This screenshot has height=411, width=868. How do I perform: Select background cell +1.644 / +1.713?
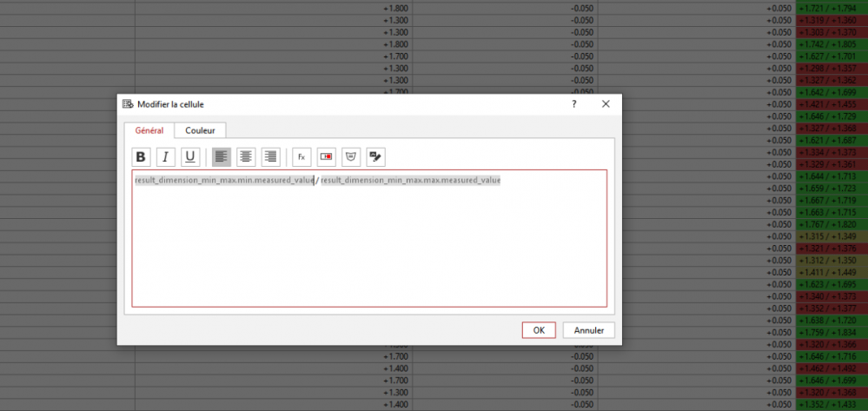832,176
